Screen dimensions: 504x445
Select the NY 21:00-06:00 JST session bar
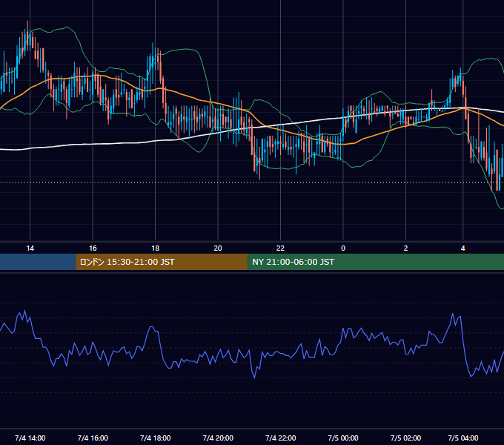point(376,262)
